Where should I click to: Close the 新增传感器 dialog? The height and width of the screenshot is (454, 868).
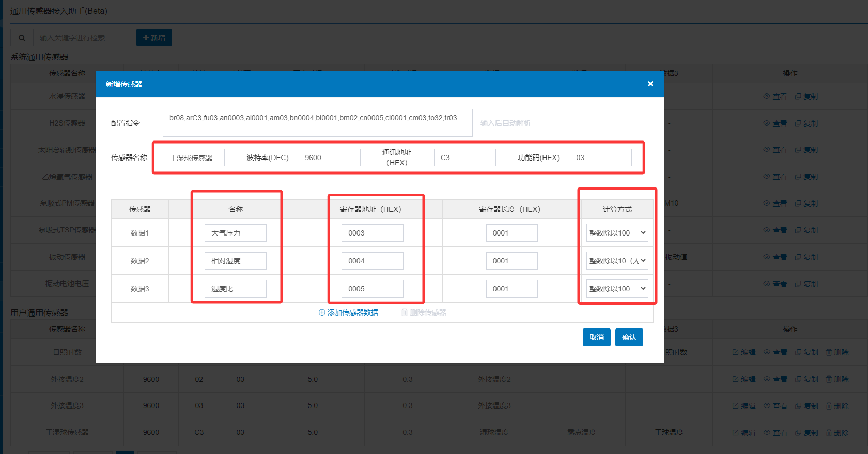coord(650,84)
